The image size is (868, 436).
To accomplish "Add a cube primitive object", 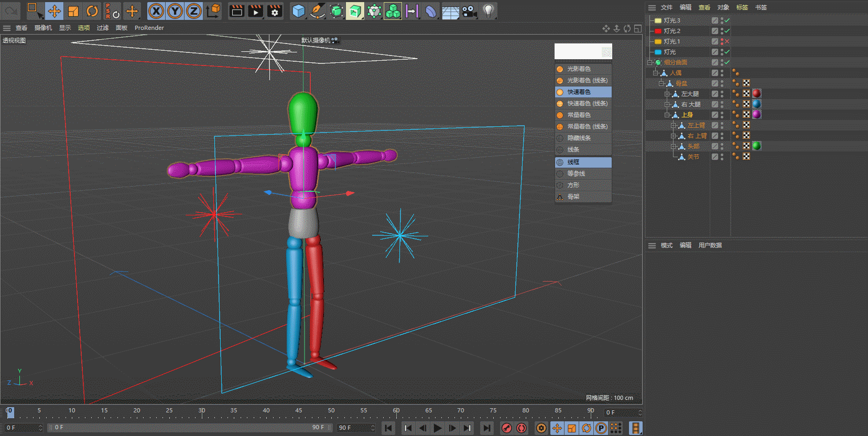I will click(298, 11).
